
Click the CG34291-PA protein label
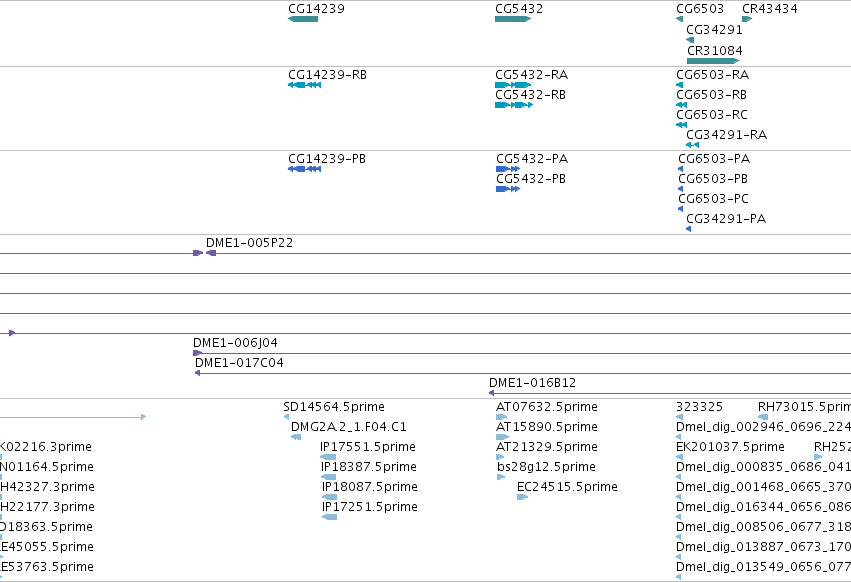tap(726, 219)
